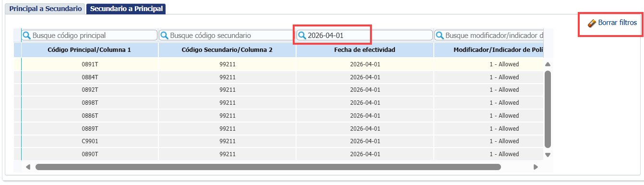
Task: Click magnifier icon in the date filter
Action: tap(302, 35)
